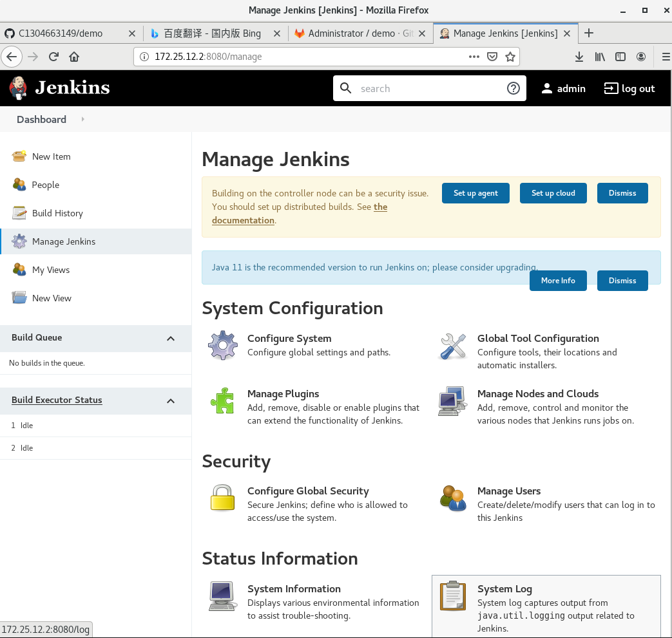Open the documentation link in warning
Image resolution: width=672 pixels, height=638 pixels.
coord(243,220)
